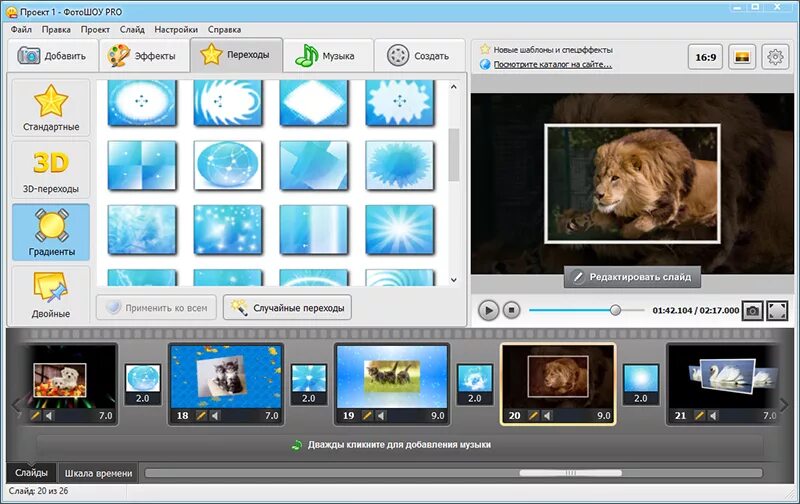This screenshot has width=800, height=504.
Task: Edit slide 20 with pencil icon
Action: click(533, 416)
